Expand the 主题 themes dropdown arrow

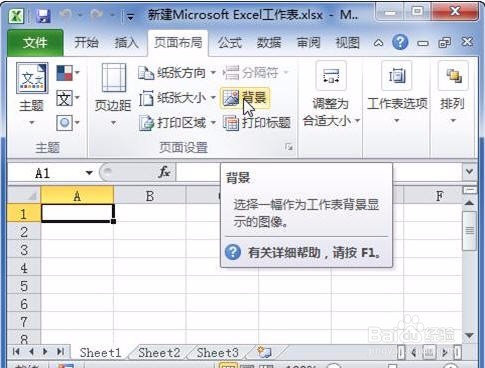[32, 123]
